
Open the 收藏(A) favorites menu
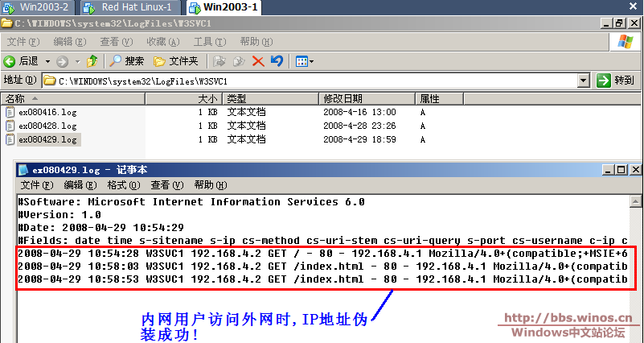[163, 42]
